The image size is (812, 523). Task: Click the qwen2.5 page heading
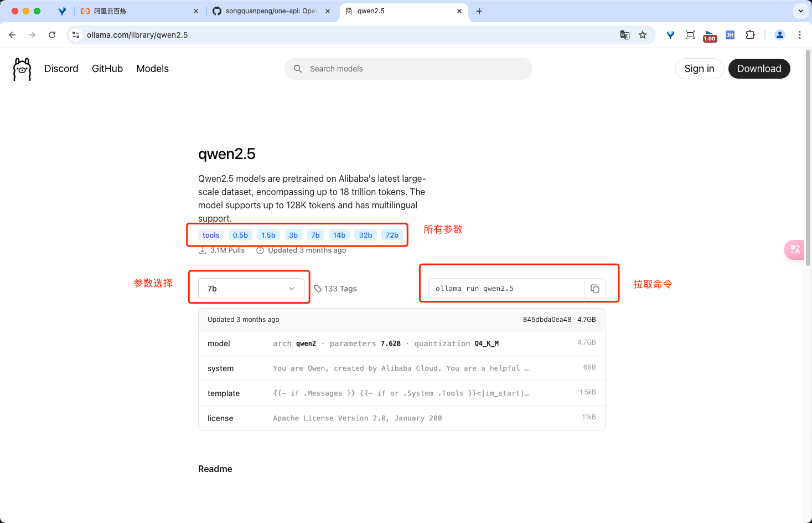click(x=227, y=154)
